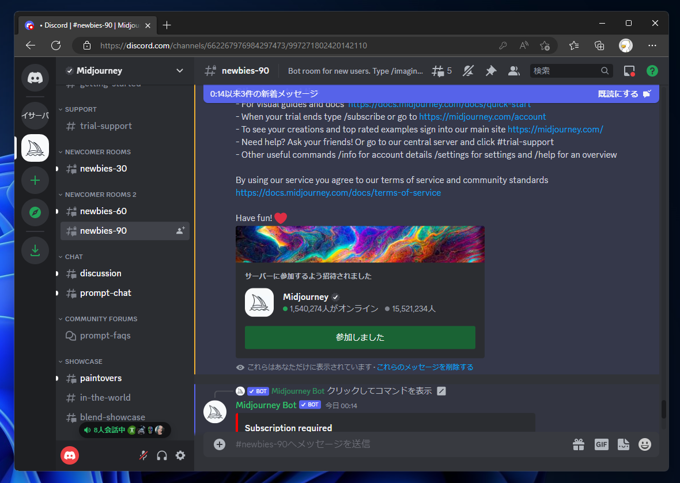Show the member list icon
Image resolution: width=680 pixels, height=483 pixels.
pyautogui.click(x=514, y=71)
